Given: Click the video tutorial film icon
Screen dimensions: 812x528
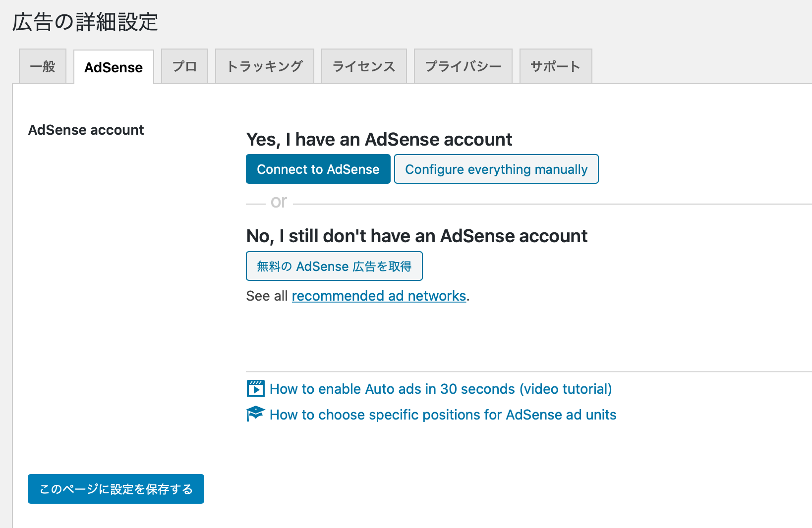Looking at the screenshot, I should coord(255,389).
